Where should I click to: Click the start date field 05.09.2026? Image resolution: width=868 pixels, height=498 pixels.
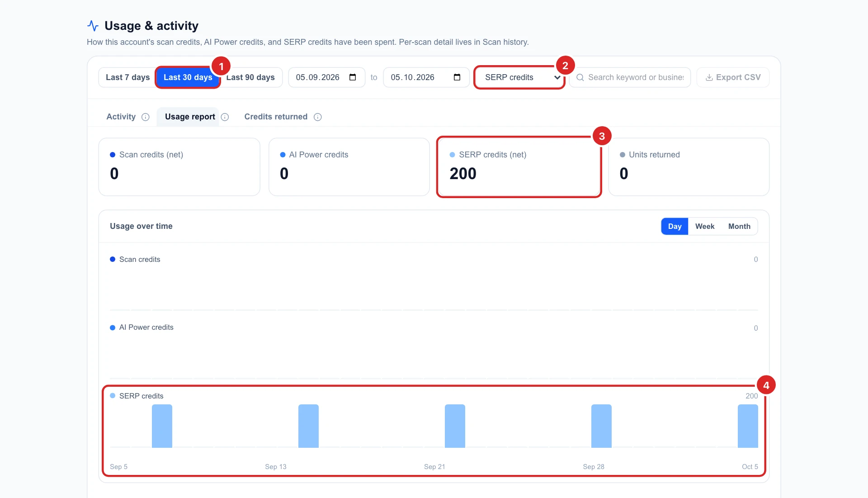(326, 77)
